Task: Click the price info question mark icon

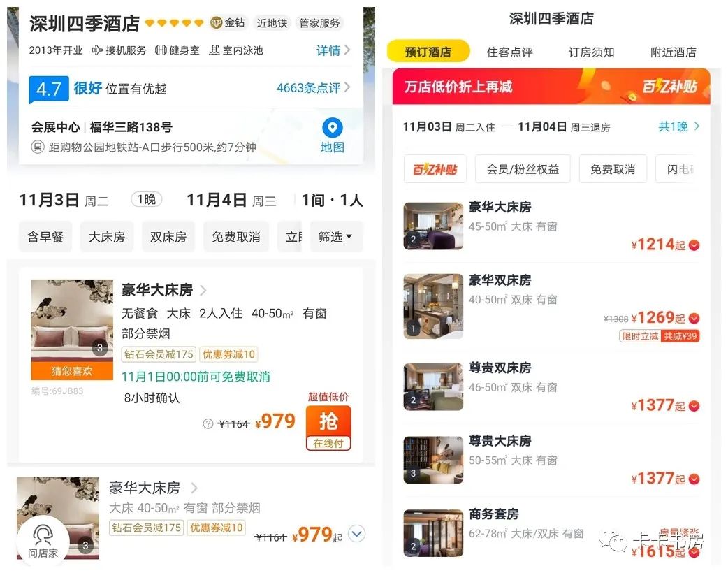Action: coord(208,423)
